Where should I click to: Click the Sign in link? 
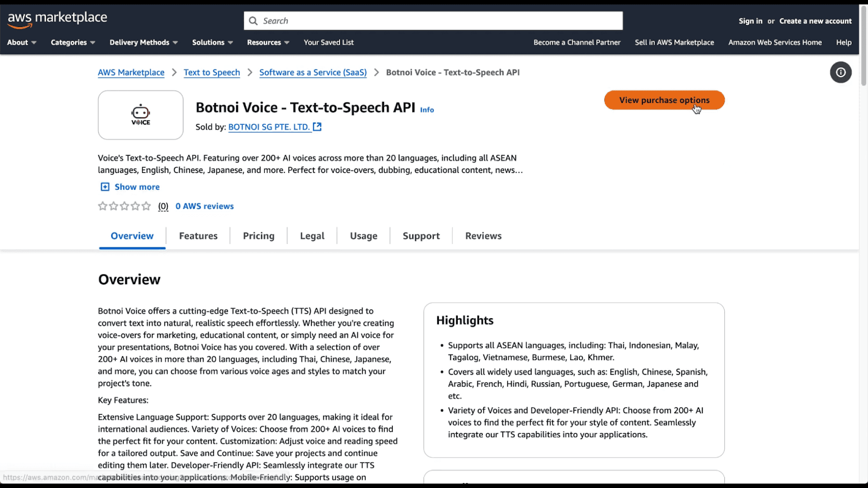click(750, 21)
